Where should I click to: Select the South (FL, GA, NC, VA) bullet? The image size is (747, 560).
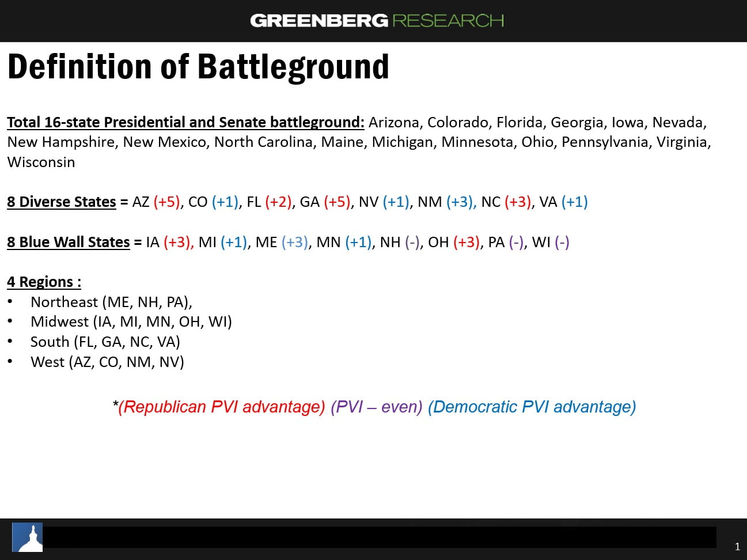click(x=105, y=342)
